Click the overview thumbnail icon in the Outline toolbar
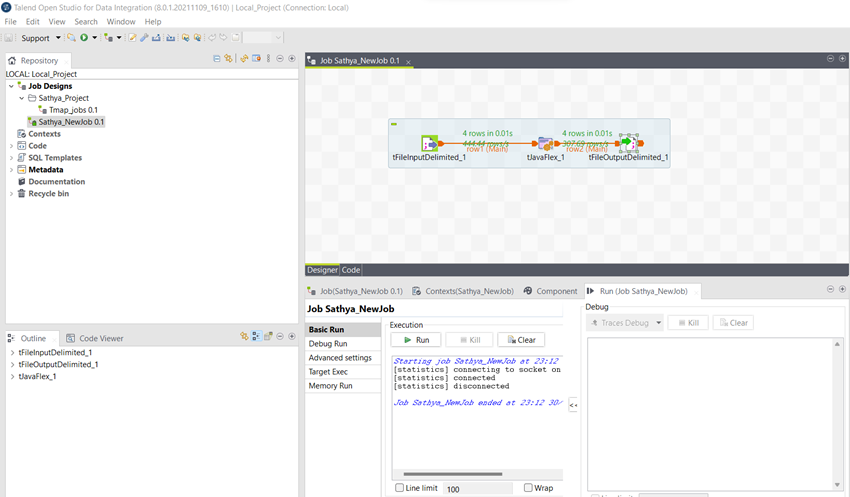The height and width of the screenshot is (497, 850). 268,337
